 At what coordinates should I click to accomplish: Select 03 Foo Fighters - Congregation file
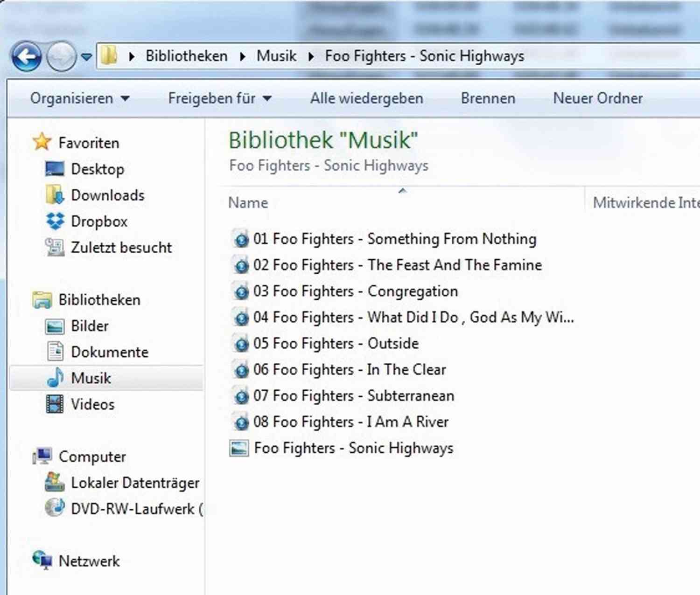[x=356, y=291]
